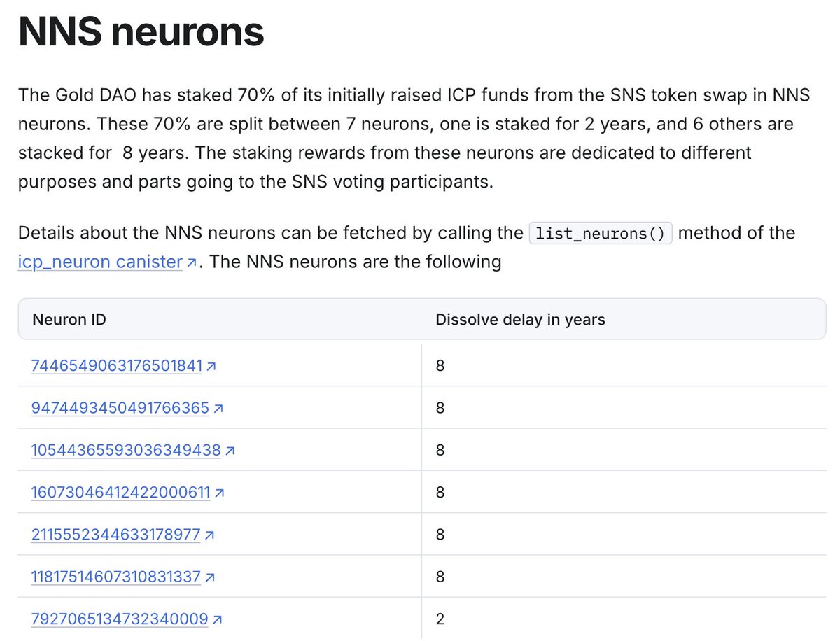840x641 pixels.
Task: Open neuron 9474493450491766365 link
Action: [x=120, y=408]
